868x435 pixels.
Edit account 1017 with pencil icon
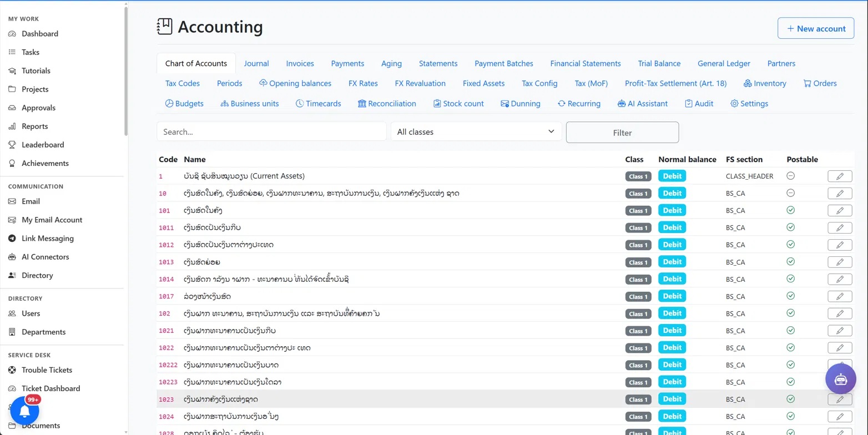tap(840, 296)
